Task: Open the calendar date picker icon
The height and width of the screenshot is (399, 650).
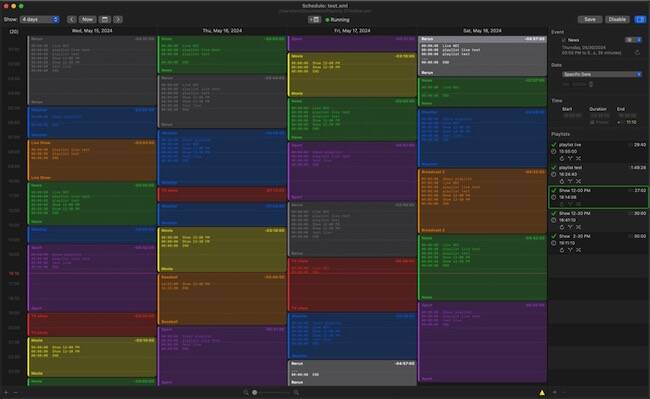Action: [105, 19]
